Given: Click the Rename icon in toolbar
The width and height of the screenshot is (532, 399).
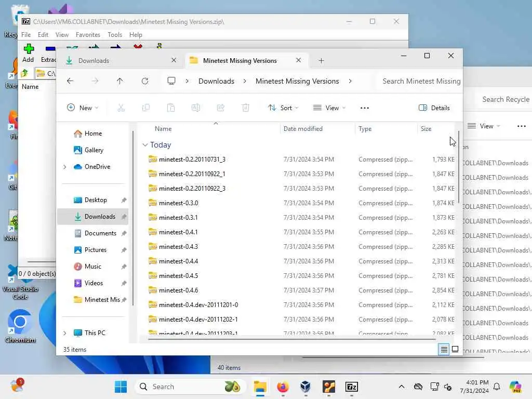Looking at the screenshot, I should click(x=196, y=108).
